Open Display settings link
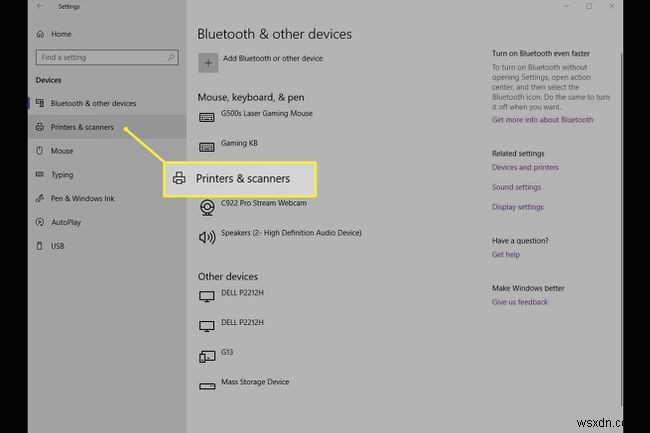Image resolution: width=650 pixels, height=433 pixels. pos(517,207)
